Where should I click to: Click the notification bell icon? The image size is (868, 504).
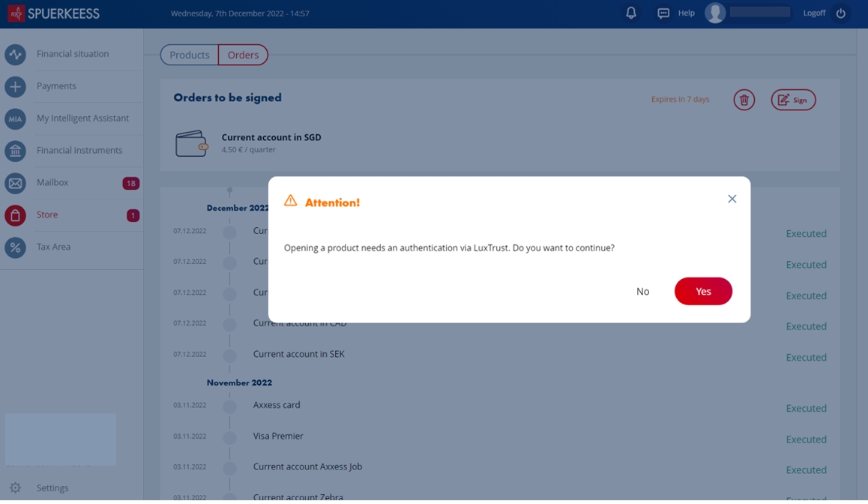pyautogui.click(x=631, y=13)
